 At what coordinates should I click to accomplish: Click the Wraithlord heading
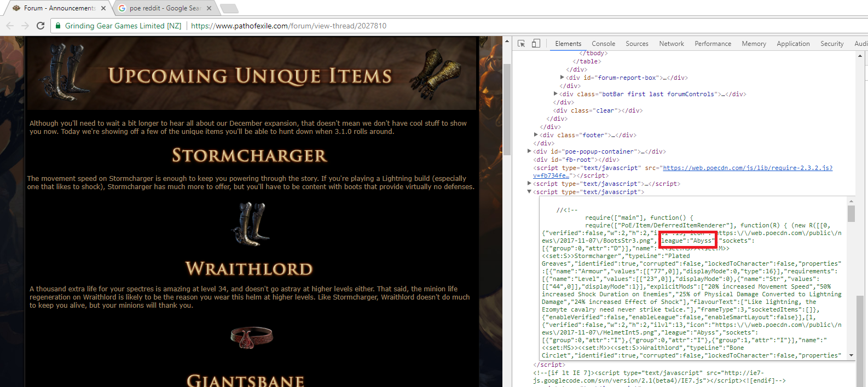coord(249,268)
